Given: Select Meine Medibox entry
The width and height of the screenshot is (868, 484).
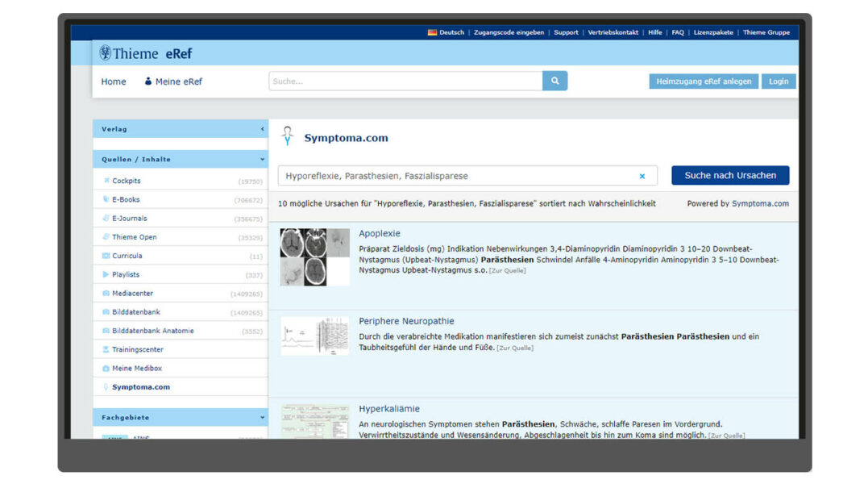Looking at the screenshot, I should 137,369.
